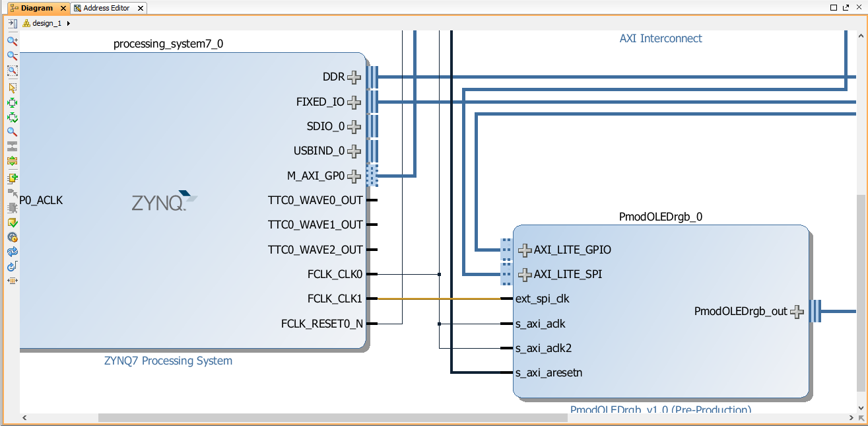This screenshot has height=426, width=868.
Task: Expand the M_AXI_GP0 interface port
Action: coord(354,176)
